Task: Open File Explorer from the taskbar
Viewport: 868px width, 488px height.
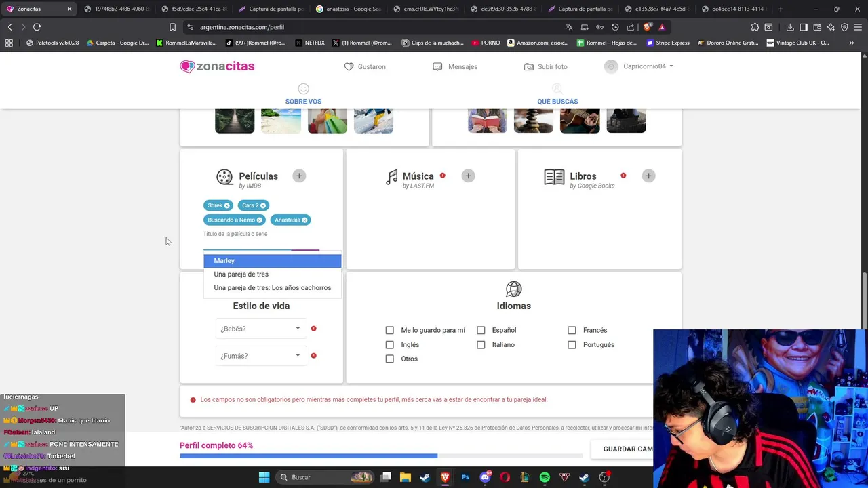Action: pos(406,477)
